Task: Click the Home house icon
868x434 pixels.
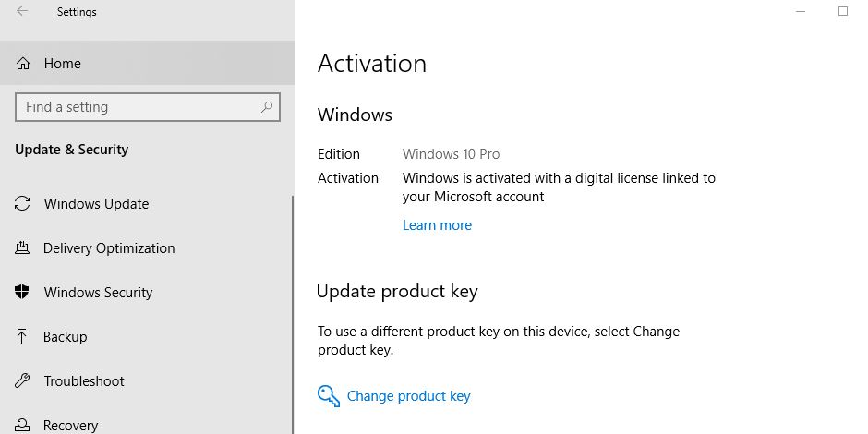Action: (x=23, y=64)
